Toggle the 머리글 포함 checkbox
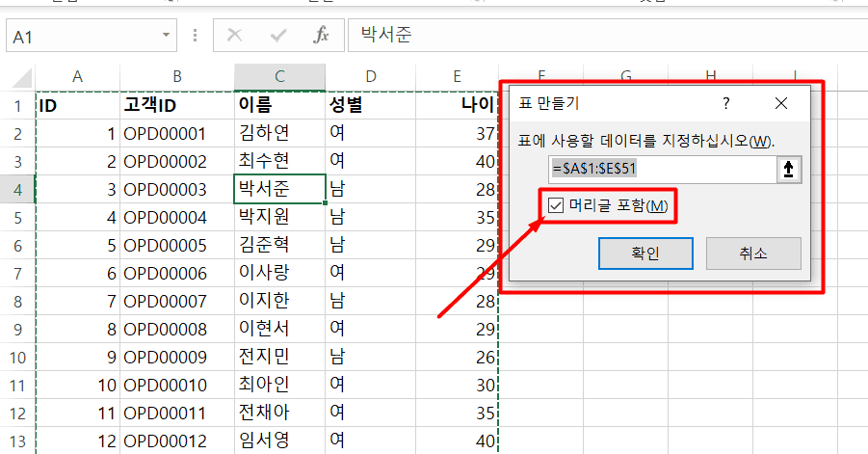The image size is (868, 454). click(x=555, y=206)
